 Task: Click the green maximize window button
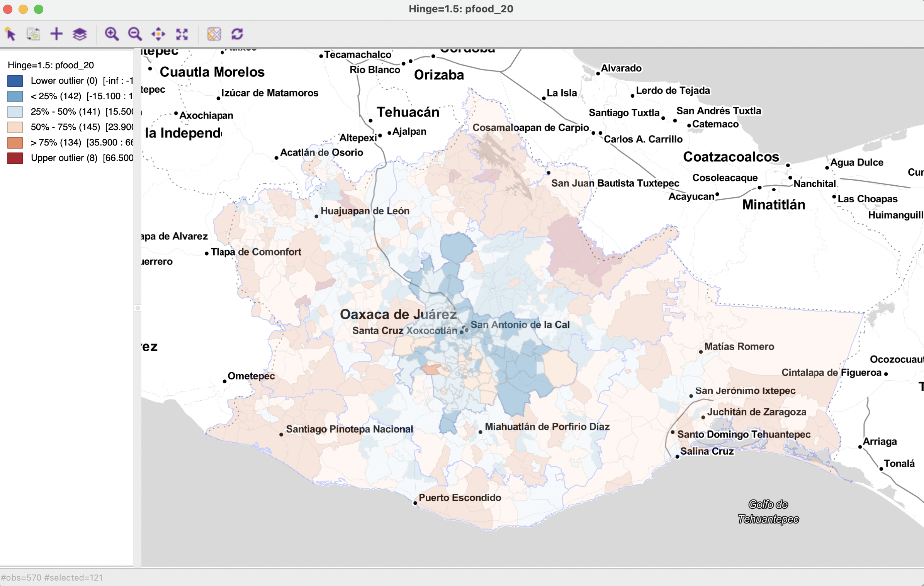click(39, 9)
